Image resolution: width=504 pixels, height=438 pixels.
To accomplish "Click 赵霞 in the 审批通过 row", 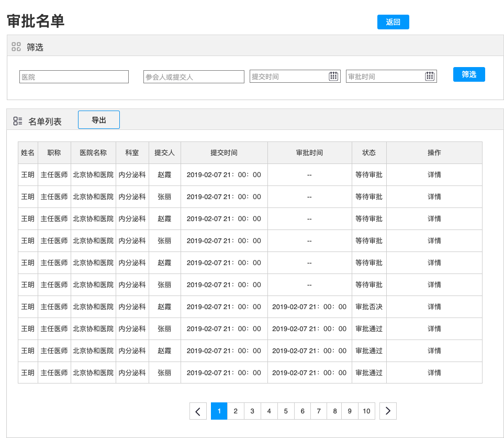I will click(164, 351).
